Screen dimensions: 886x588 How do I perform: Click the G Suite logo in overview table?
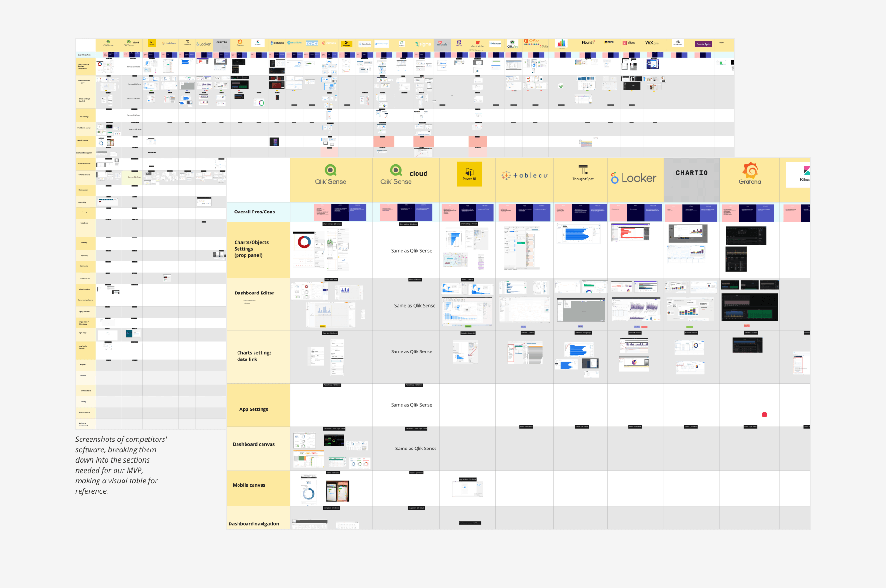point(544,46)
